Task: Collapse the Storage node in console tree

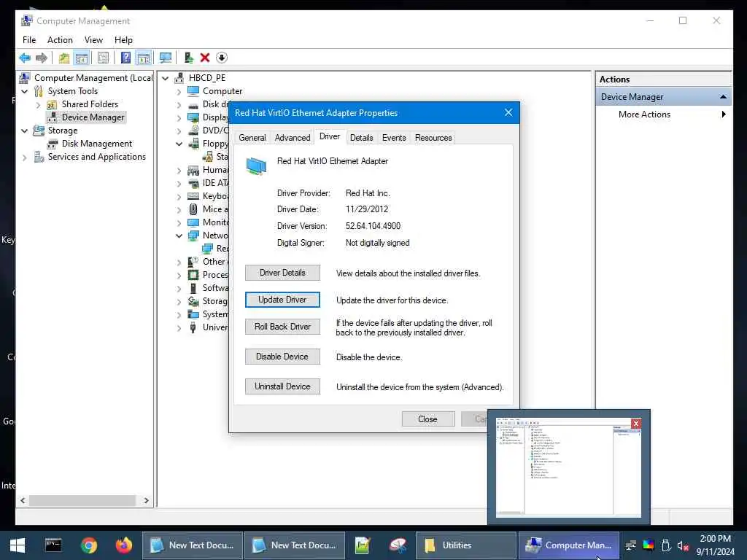Action: [x=25, y=131]
